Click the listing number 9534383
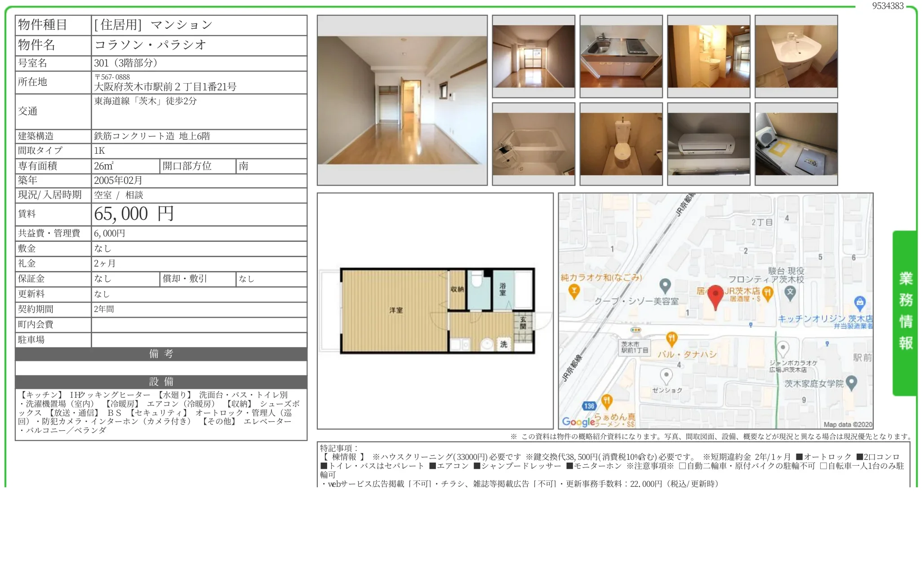Image resolution: width=924 pixels, height=561 pixels. coord(888,6)
